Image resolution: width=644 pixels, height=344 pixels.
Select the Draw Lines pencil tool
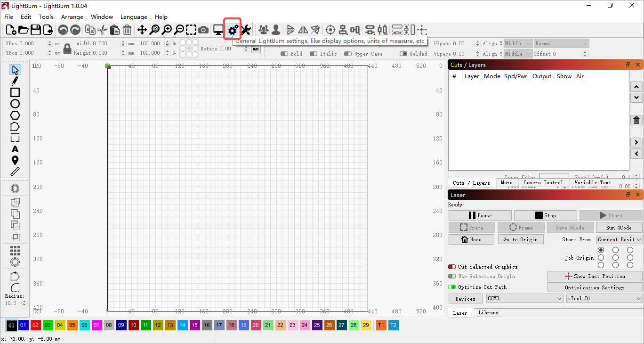15,82
